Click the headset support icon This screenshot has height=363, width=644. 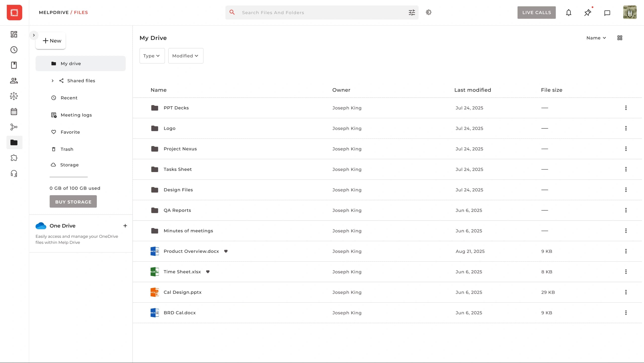coord(14,173)
